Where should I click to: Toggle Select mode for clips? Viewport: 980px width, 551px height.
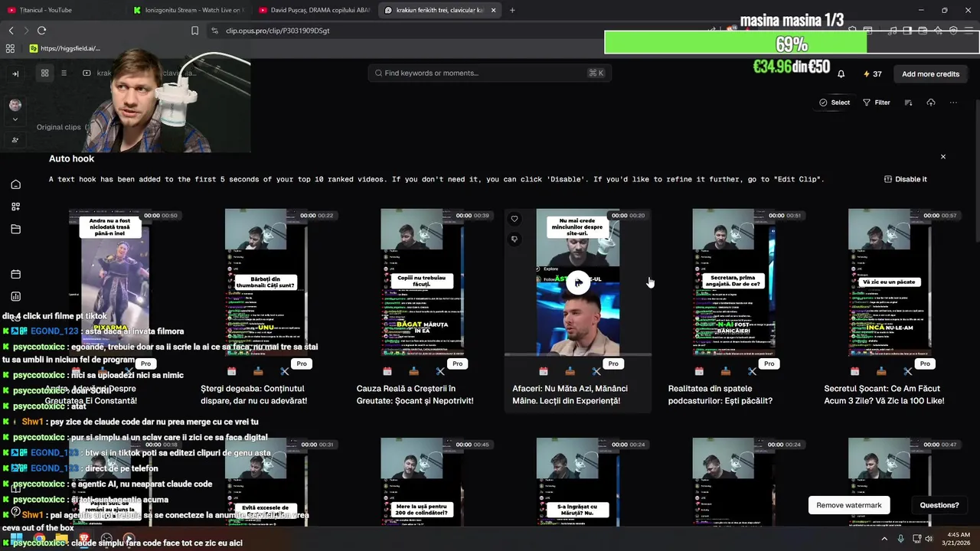pos(835,103)
